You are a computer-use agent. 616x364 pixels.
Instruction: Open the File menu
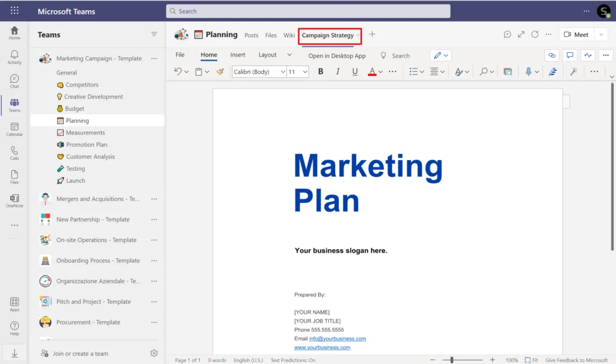[180, 55]
